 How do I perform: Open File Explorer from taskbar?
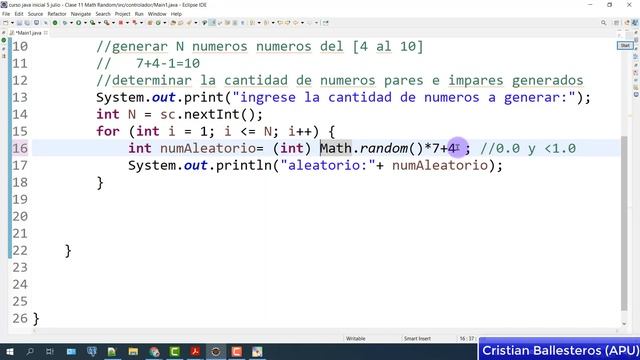click(x=133, y=351)
